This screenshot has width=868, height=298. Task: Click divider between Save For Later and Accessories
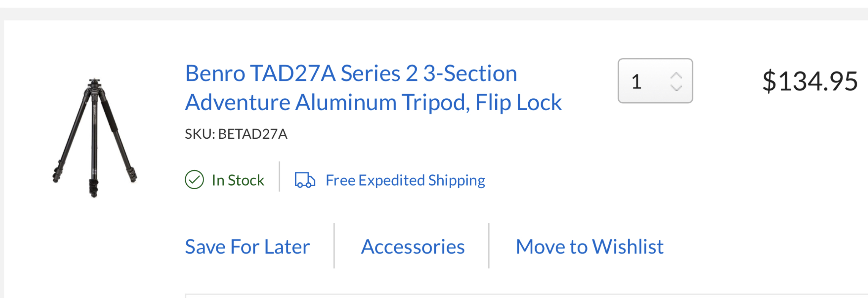pyautogui.click(x=334, y=246)
